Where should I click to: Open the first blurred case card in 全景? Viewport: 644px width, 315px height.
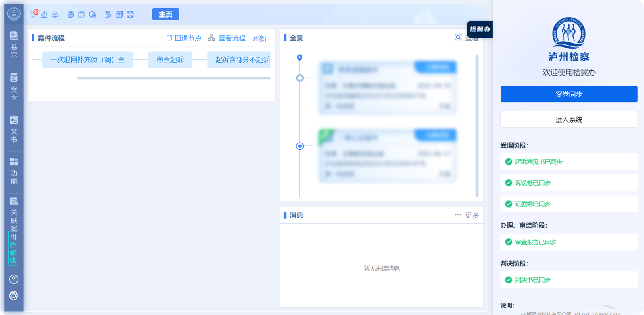(388, 88)
